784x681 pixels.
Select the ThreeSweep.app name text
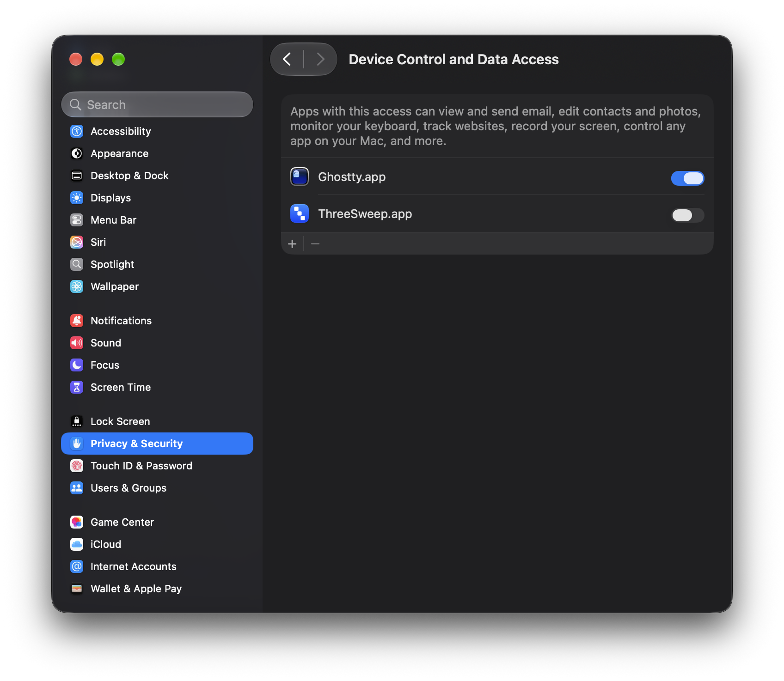coord(365,214)
